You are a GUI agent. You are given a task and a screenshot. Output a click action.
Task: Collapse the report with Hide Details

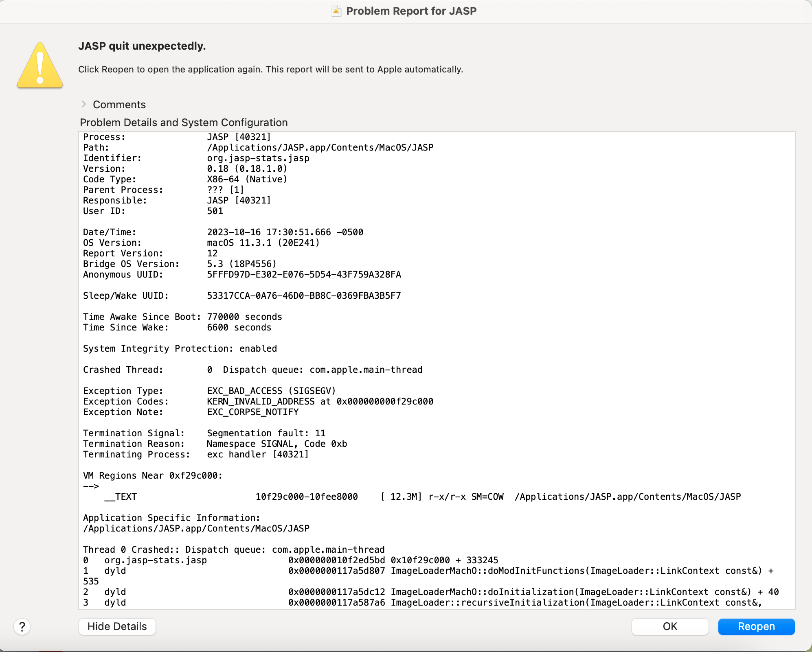pyautogui.click(x=117, y=626)
